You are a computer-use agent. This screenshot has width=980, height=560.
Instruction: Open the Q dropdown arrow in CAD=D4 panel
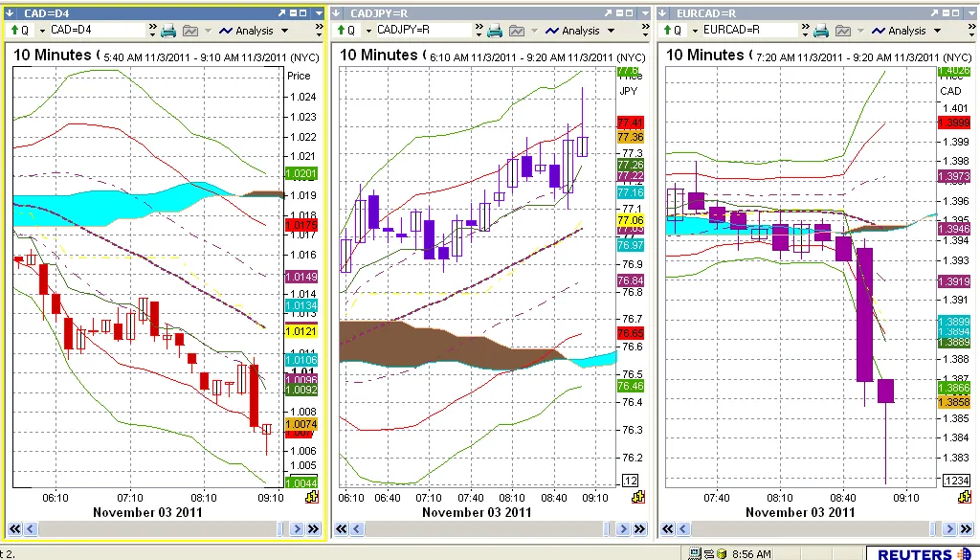(41, 31)
